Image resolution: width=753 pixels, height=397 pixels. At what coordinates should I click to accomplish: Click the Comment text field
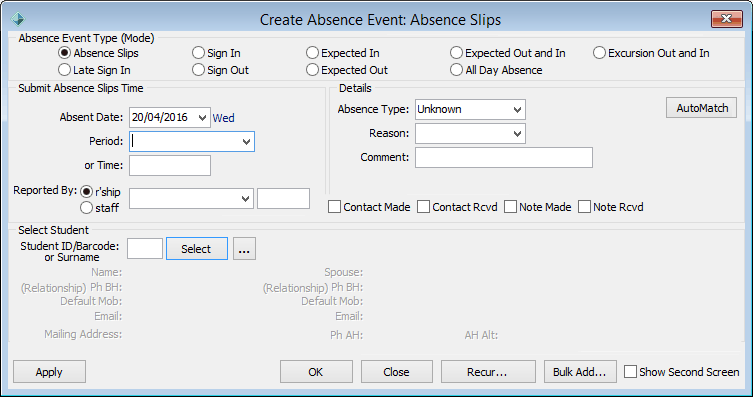pyautogui.click(x=504, y=157)
